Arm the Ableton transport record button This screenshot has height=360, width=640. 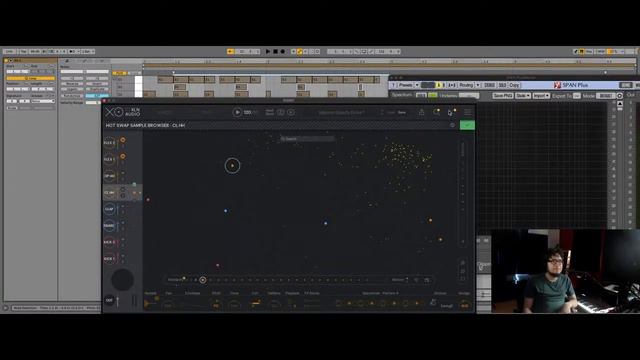[282, 51]
